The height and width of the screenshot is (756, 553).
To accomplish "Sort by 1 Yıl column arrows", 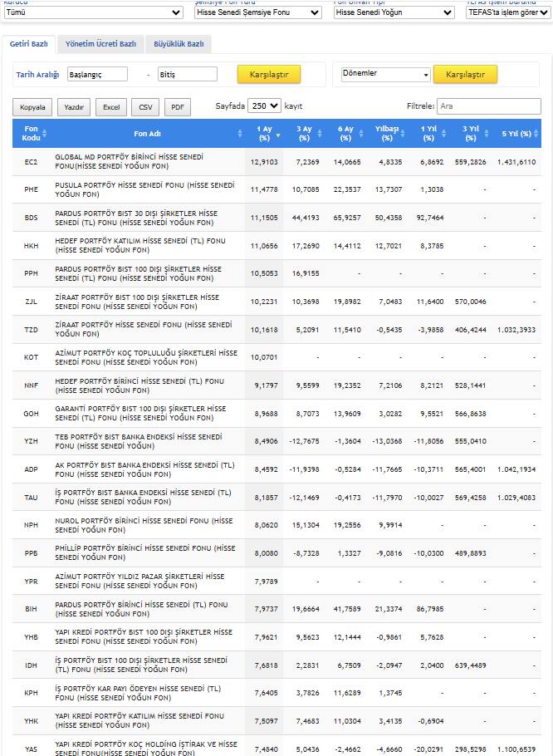I will click(x=444, y=134).
